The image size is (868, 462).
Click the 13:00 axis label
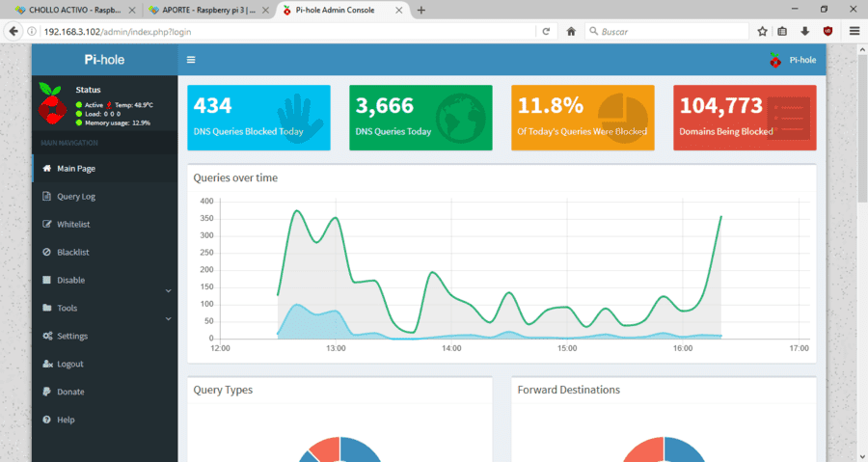pyautogui.click(x=336, y=348)
